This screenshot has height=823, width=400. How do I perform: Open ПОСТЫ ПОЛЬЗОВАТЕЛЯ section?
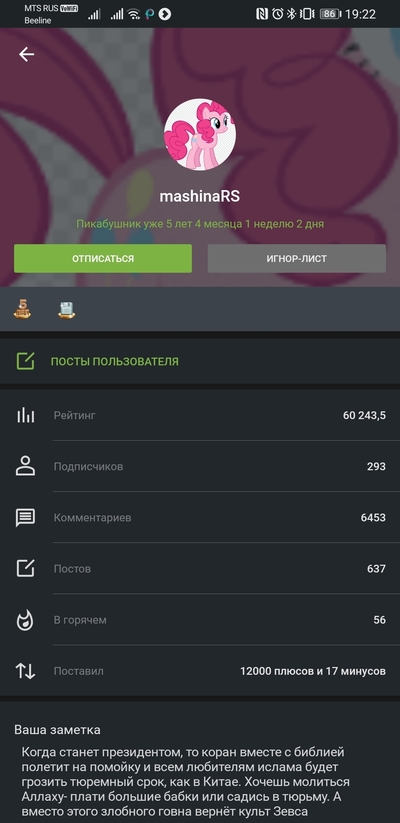(200, 361)
